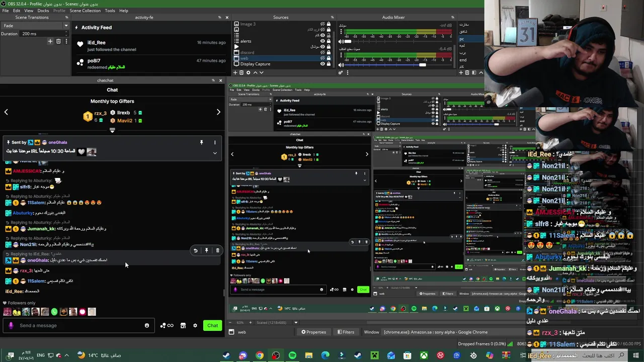Toggle lock on web source

click(329, 58)
